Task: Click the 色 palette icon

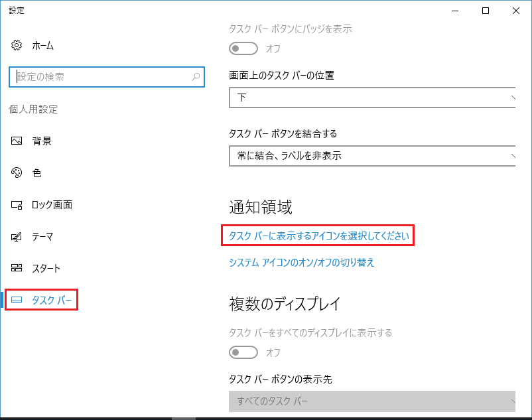Action: pyautogui.click(x=17, y=173)
